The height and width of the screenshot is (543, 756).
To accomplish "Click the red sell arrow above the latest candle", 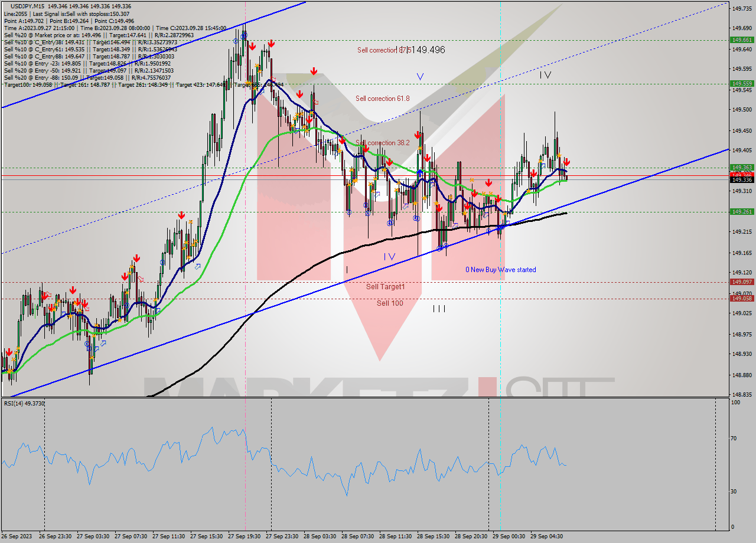I will click(x=566, y=162).
